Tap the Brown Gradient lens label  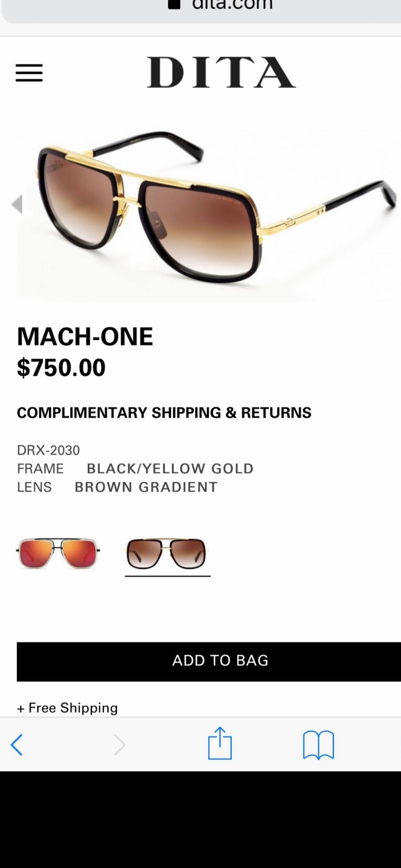click(x=146, y=487)
